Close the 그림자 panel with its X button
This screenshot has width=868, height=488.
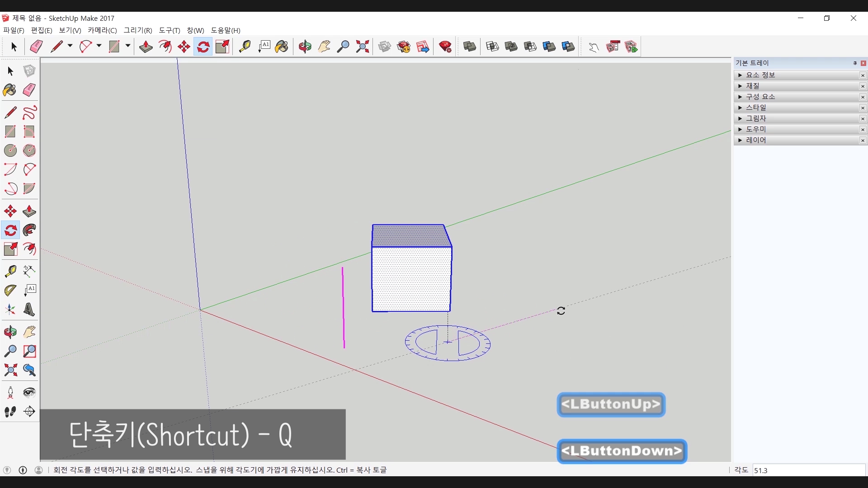pyautogui.click(x=863, y=119)
